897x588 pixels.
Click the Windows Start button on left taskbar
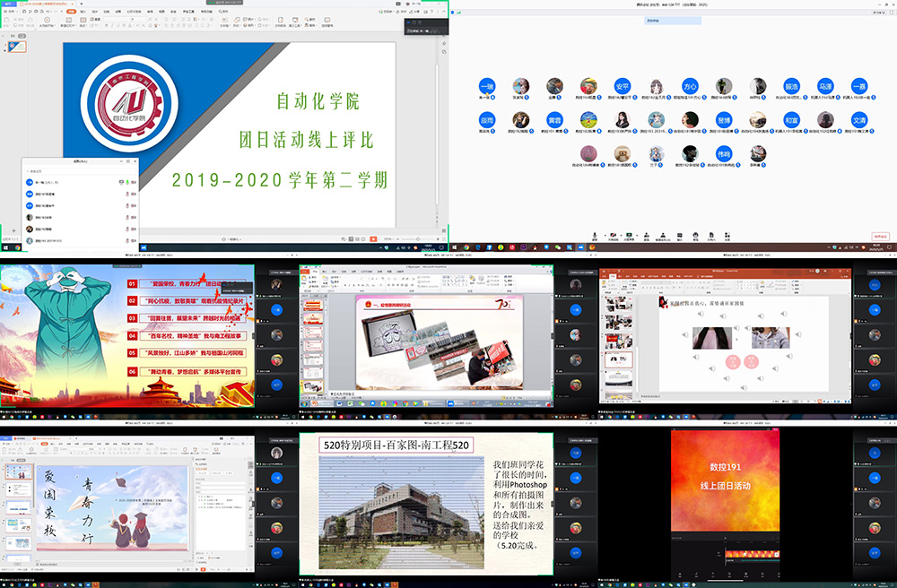click(x=4, y=247)
